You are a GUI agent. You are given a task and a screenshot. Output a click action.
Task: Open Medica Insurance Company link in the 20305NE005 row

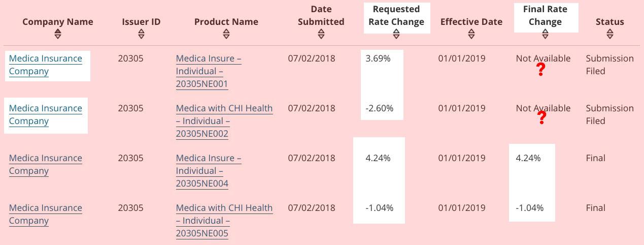point(46,214)
